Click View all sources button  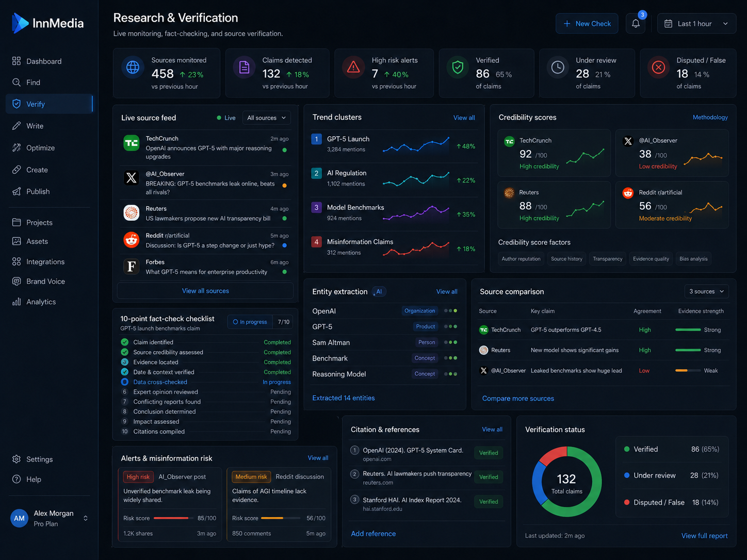coord(205,291)
